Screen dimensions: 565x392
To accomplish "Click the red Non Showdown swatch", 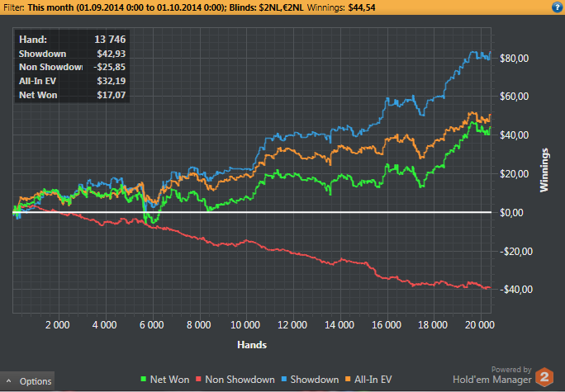I will 198,379.
